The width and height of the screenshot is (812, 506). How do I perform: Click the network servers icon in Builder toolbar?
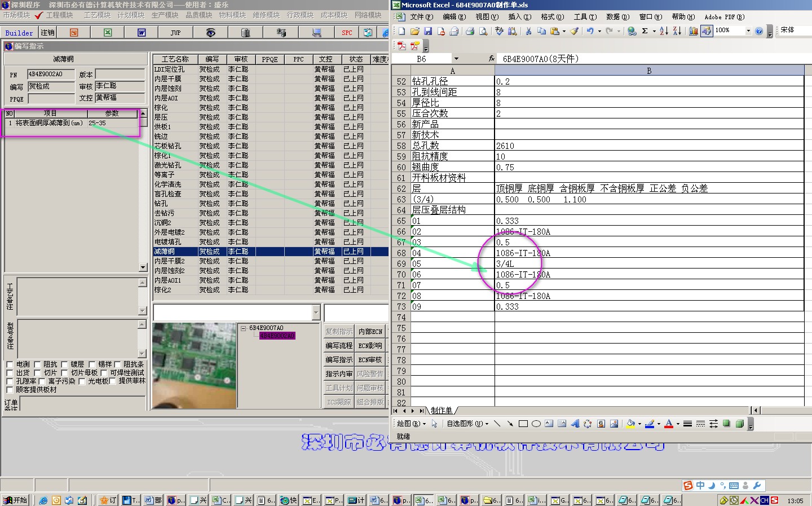(281, 33)
